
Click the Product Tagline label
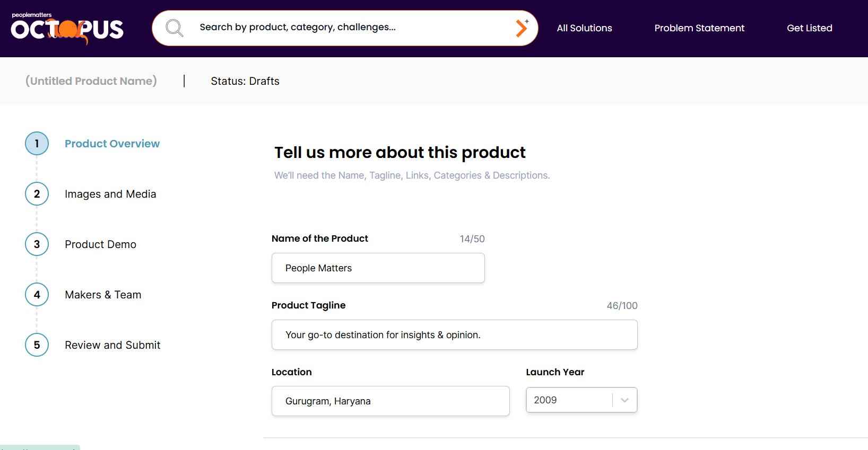tap(309, 305)
